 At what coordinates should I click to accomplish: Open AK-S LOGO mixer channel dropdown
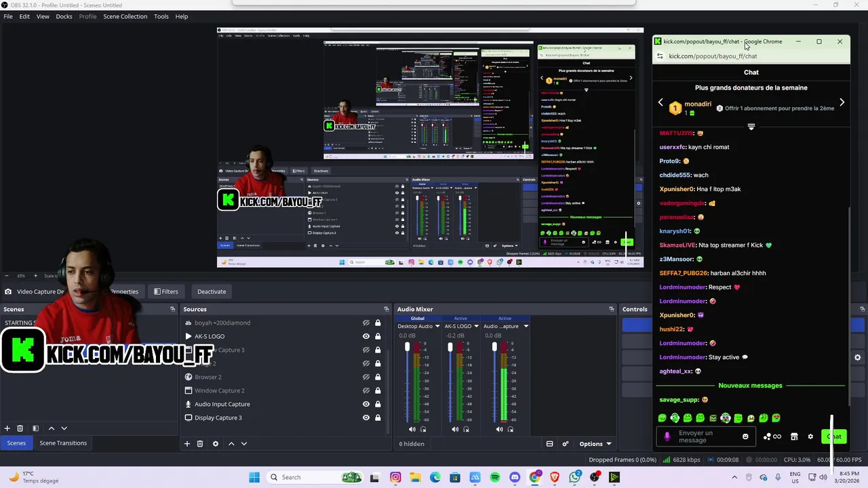476,326
